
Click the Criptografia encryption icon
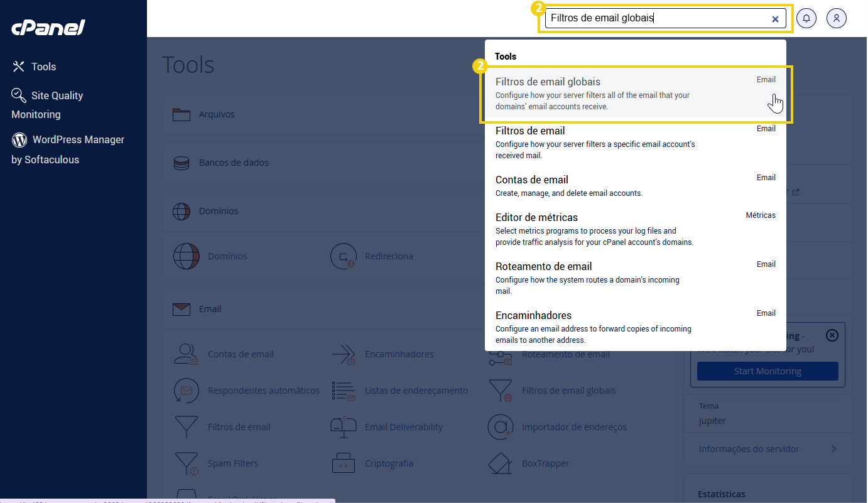(x=343, y=463)
